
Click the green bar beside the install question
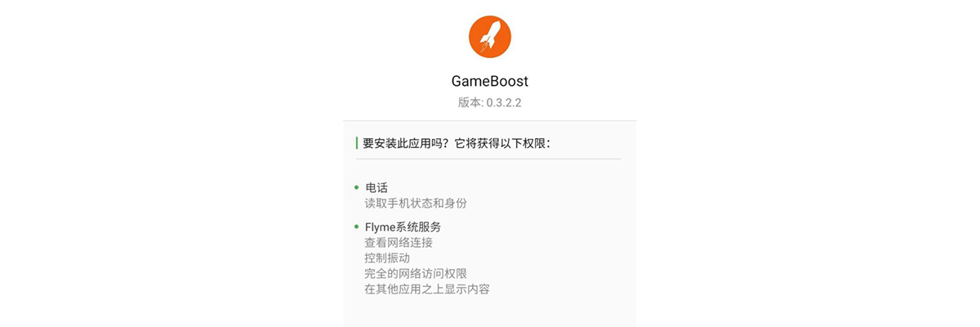(x=357, y=143)
